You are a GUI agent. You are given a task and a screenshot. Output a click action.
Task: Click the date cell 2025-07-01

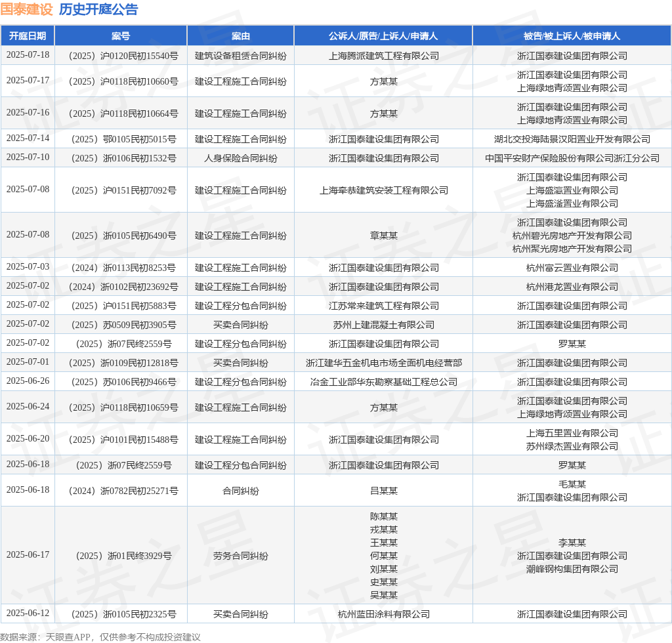[28, 362]
